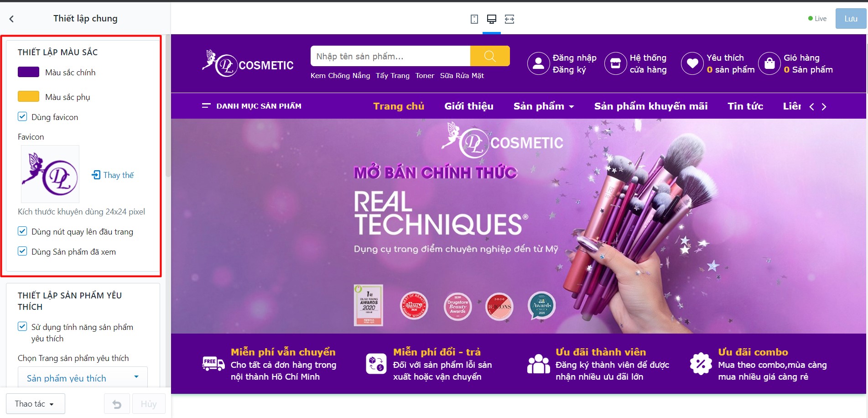Uncheck Dùng favicon checkbox

point(22,117)
